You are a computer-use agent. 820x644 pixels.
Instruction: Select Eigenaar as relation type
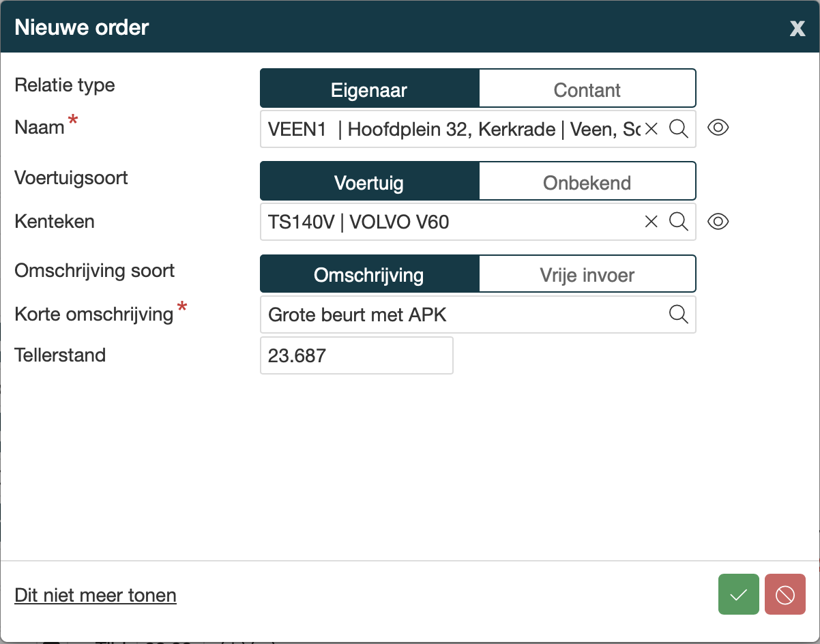point(369,90)
